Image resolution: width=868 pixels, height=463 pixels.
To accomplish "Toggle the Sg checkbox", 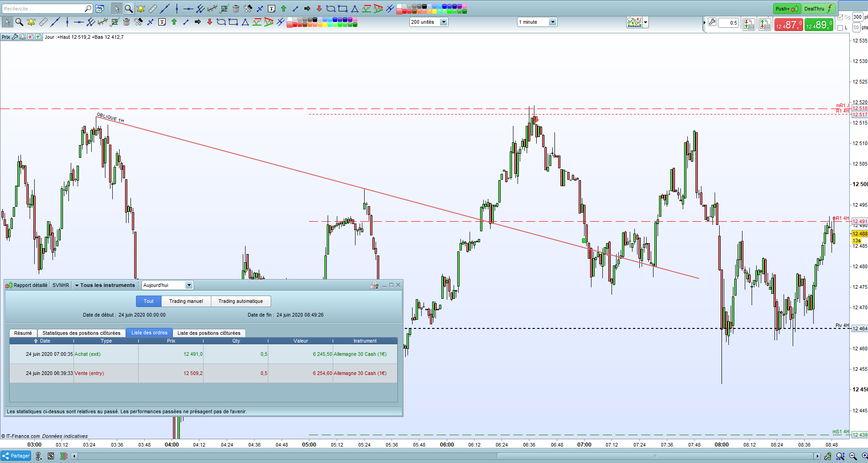I will 840,17.
